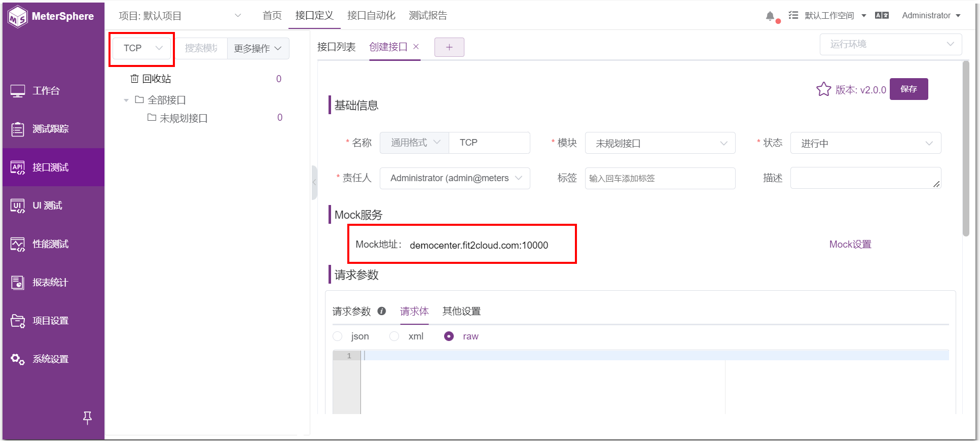This screenshot has height=444, width=980.
Task: Select the raw radio button
Action: click(449, 336)
